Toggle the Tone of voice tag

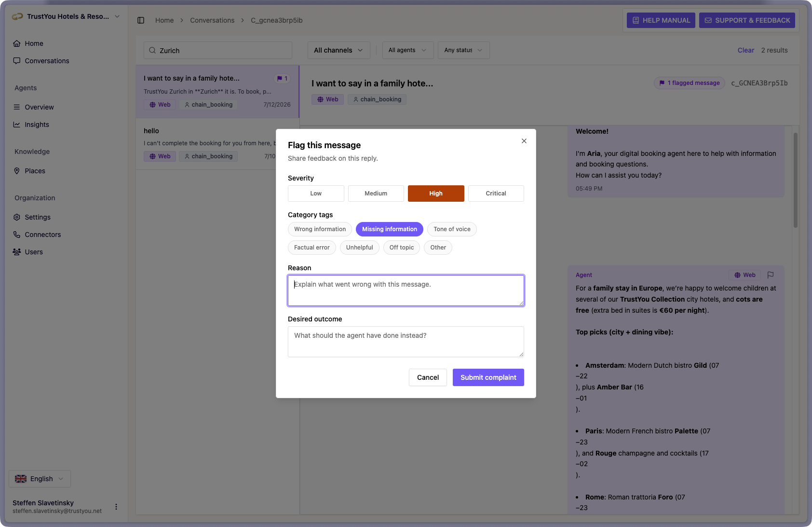[452, 229]
